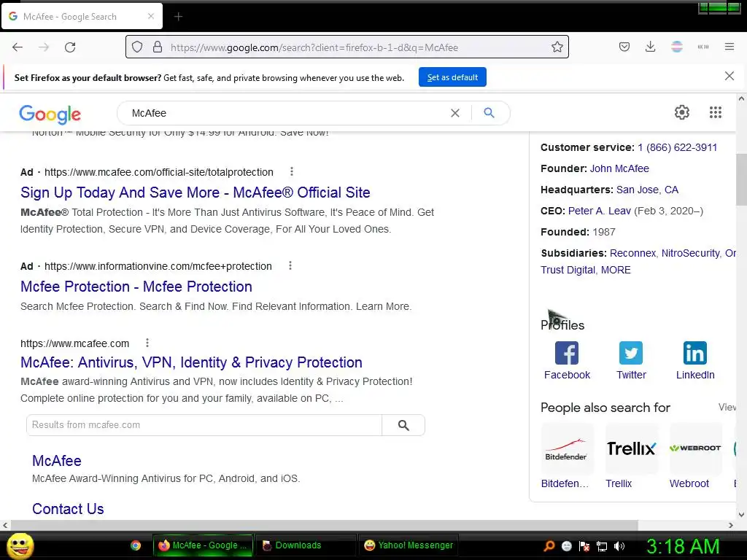Open the Firefox hamburger menu
Image resolution: width=747 pixels, height=560 pixels.
(729, 47)
